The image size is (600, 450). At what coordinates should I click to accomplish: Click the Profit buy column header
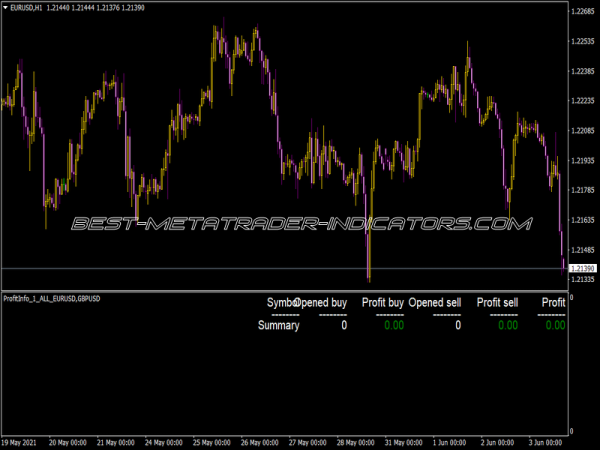point(383,302)
